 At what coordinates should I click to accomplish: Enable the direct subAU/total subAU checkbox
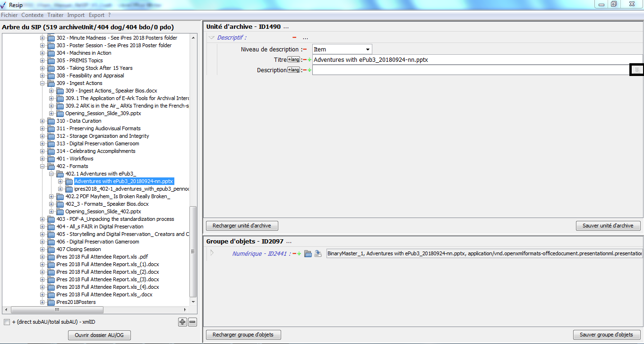(x=7, y=322)
